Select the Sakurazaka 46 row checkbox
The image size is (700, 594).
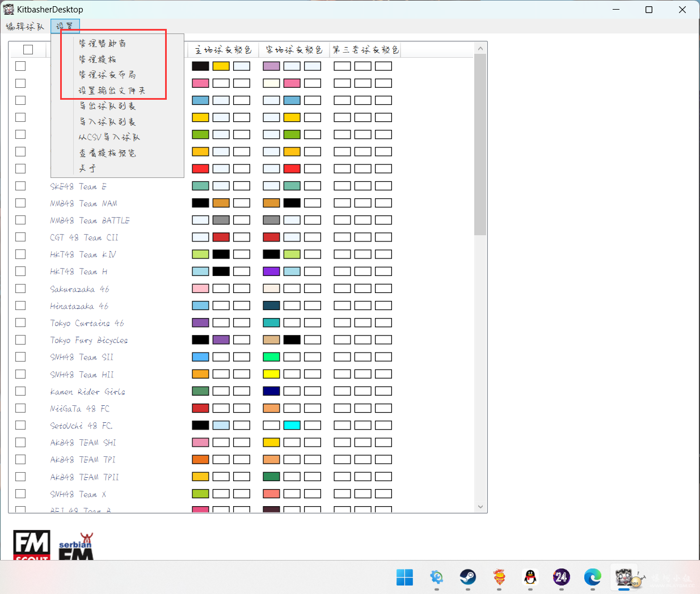20,288
